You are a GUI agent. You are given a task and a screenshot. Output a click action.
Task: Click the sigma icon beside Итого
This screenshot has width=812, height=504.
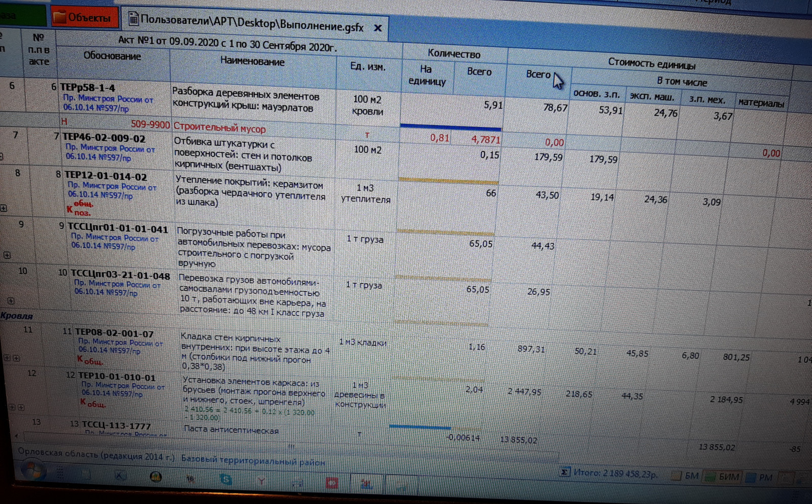click(x=564, y=472)
